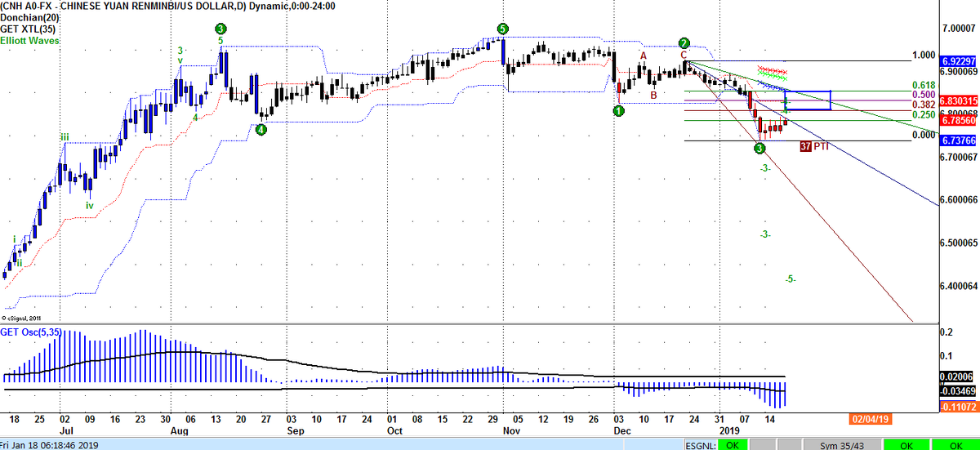This screenshot has width=980, height=450.
Task: Select the 0.250 Fibonacci level label
Action: click(924, 115)
